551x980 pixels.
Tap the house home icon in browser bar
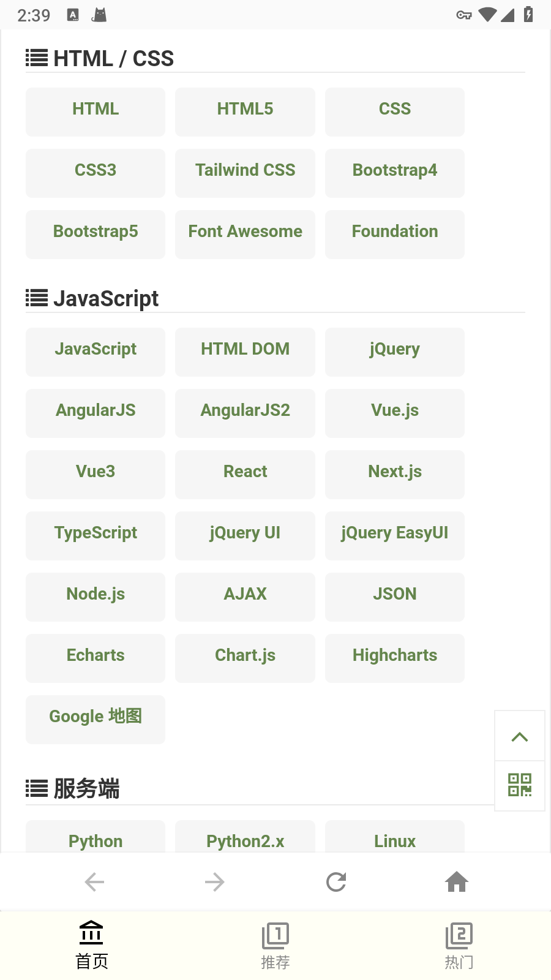click(457, 882)
